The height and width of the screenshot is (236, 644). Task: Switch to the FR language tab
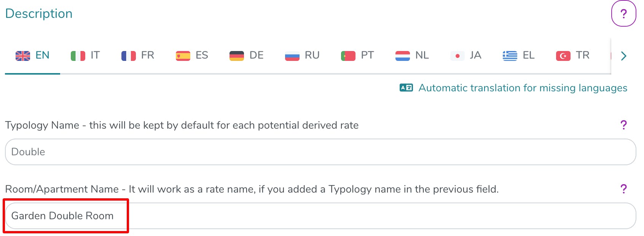point(138,56)
